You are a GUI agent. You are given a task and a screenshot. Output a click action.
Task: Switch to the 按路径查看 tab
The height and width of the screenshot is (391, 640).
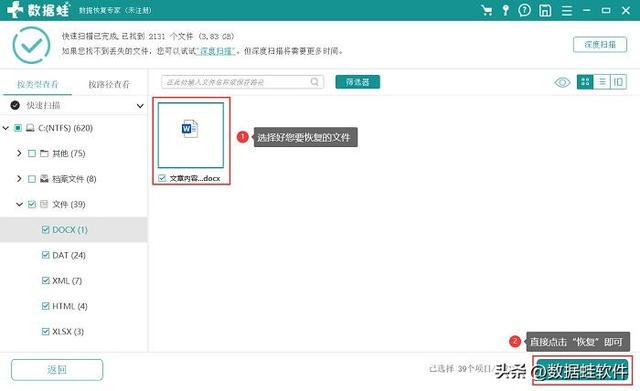pos(109,84)
